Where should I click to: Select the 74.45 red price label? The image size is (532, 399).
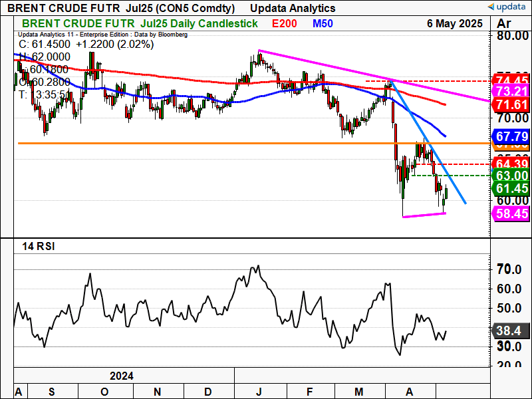[x=511, y=80]
